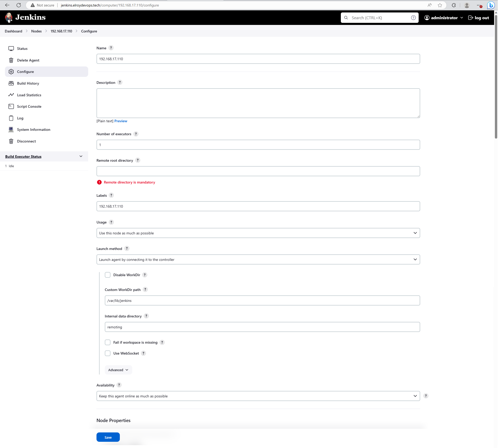Click the Description text area
Screen dimensions: 498x448
pos(258,103)
